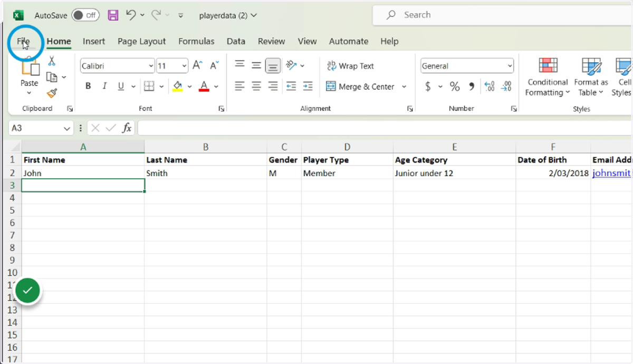Click the Middle Align icon

256,65
